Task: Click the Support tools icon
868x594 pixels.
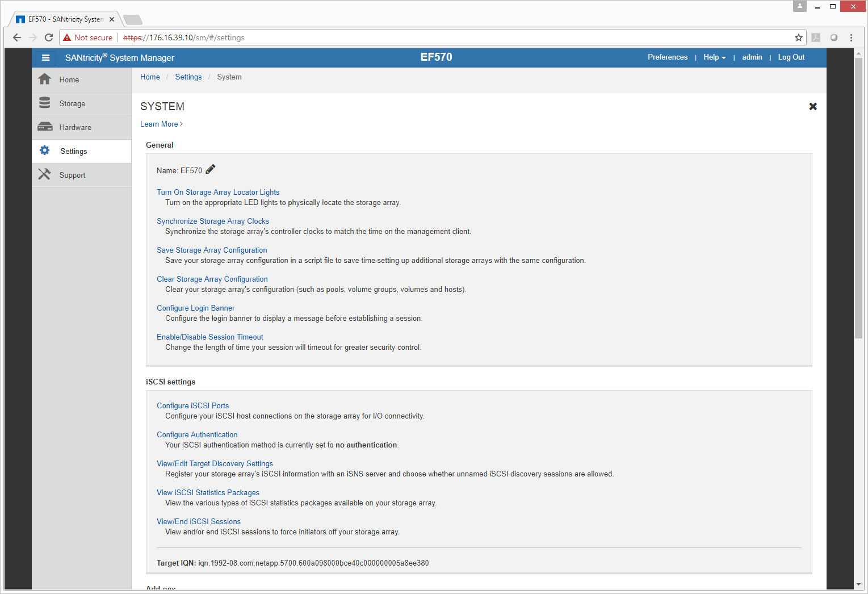Action: 45,174
